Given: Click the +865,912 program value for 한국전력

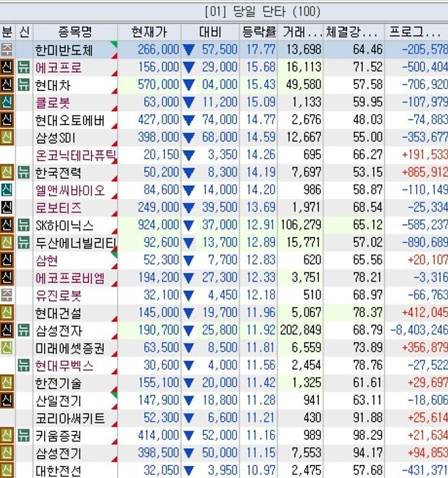Looking at the screenshot, I should [x=425, y=172].
